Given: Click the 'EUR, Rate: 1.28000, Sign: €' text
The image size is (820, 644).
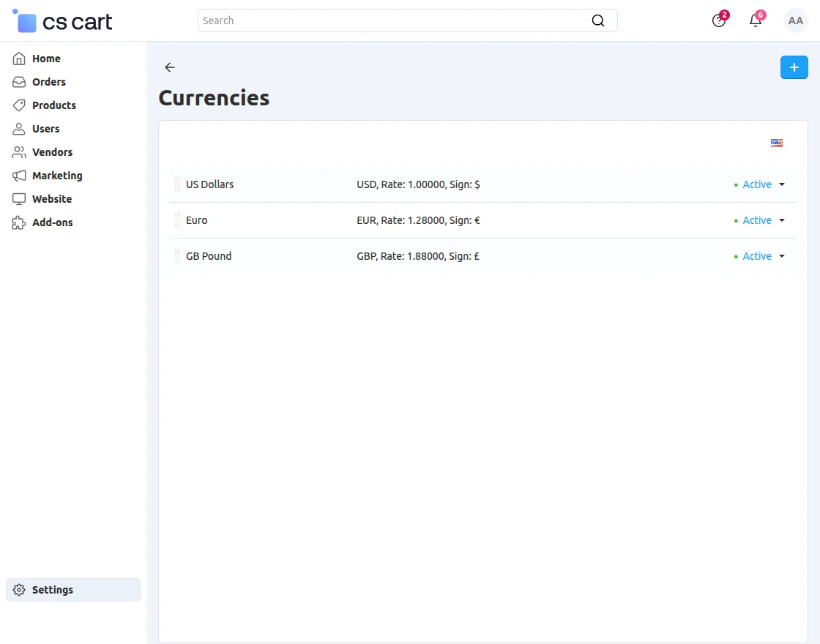Looking at the screenshot, I should (x=418, y=220).
